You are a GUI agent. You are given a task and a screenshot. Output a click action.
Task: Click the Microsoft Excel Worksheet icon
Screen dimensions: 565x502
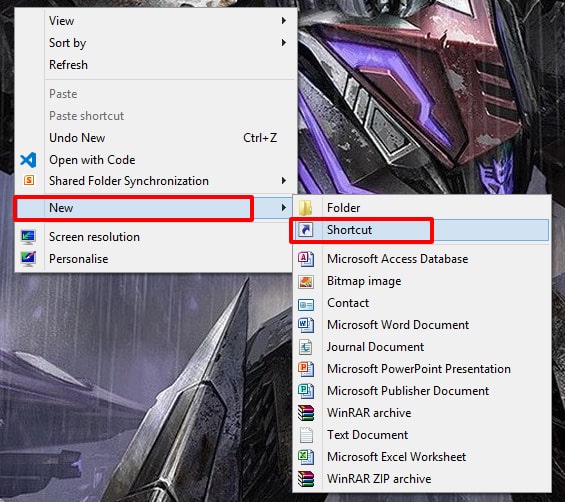pos(306,457)
